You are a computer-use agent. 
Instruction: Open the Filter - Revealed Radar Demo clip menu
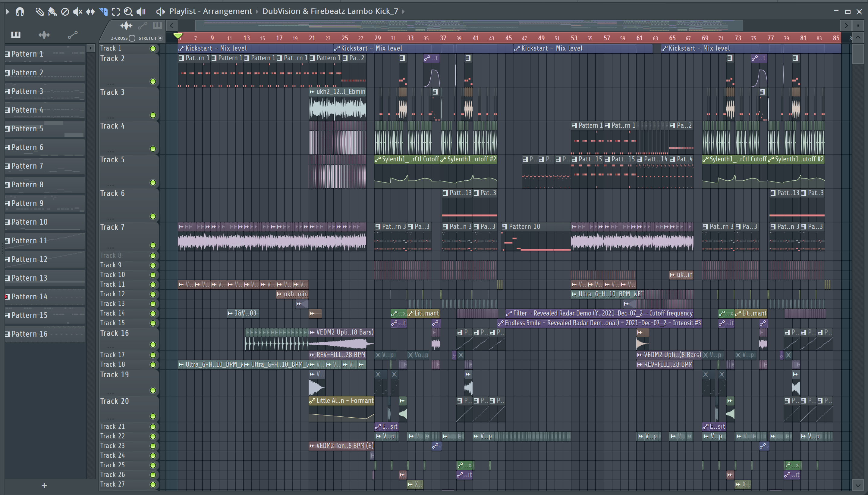(x=509, y=313)
